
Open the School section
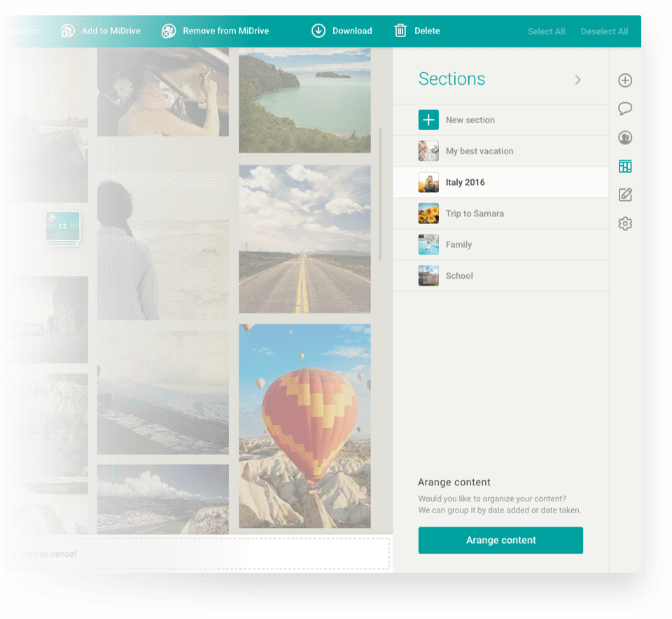coord(459,276)
